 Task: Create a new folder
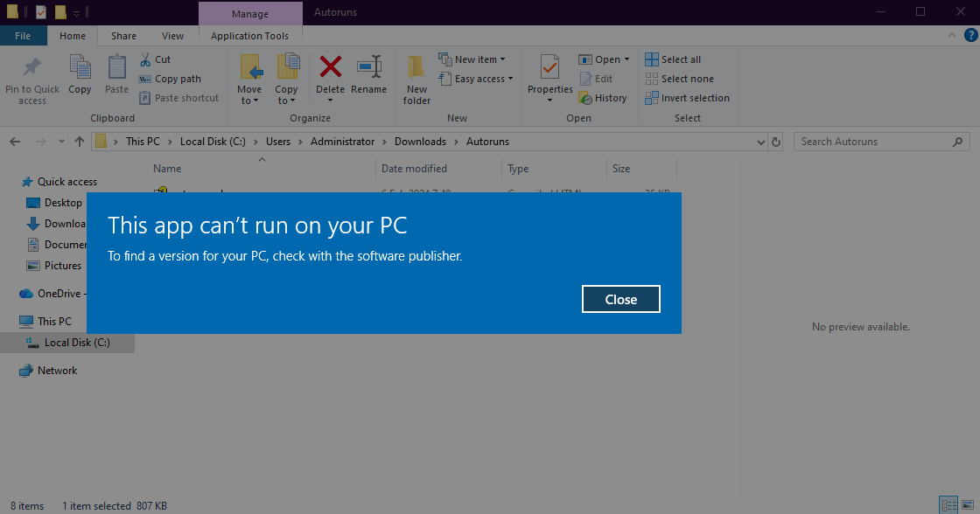coord(416,77)
